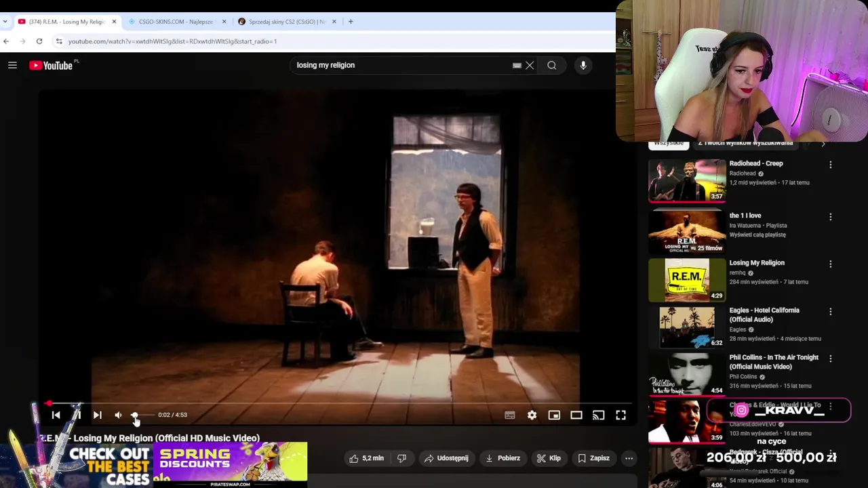
Task: Open the R.E.M. Out of Time thumbnail
Action: tap(687, 280)
